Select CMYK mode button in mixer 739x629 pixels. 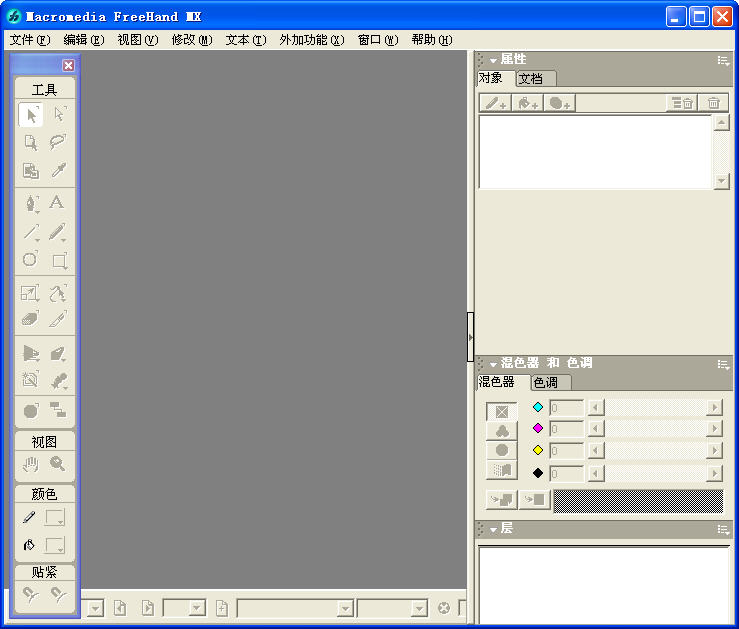click(x=501, y=431)
